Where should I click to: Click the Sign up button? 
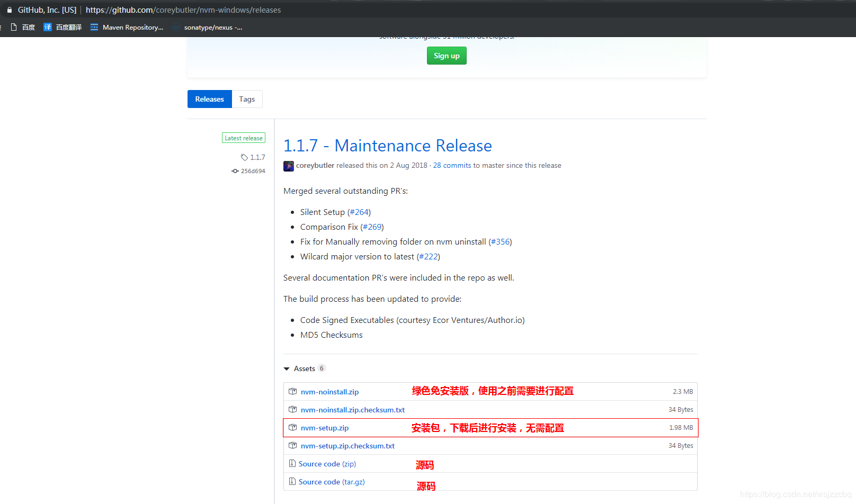446,56
